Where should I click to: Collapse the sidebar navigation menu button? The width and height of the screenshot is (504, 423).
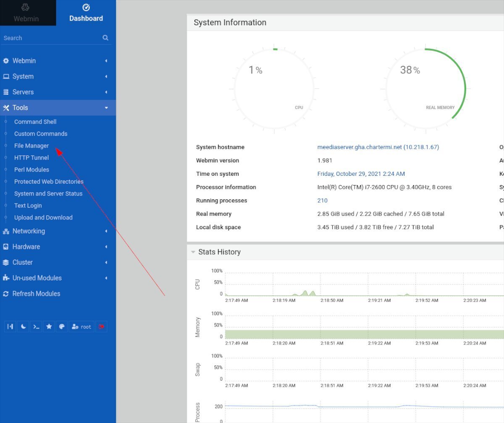tap(10, 327)
